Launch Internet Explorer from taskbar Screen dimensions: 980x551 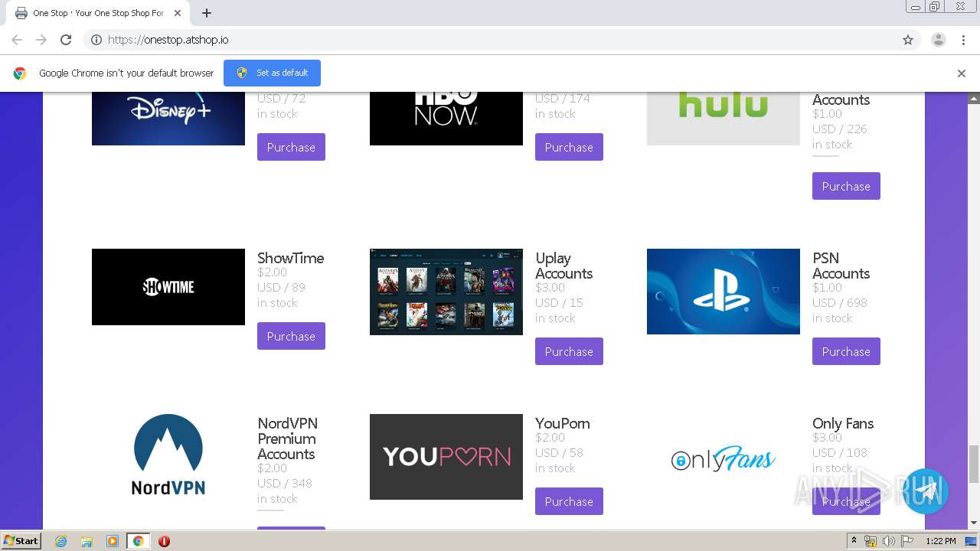[61, 541]
